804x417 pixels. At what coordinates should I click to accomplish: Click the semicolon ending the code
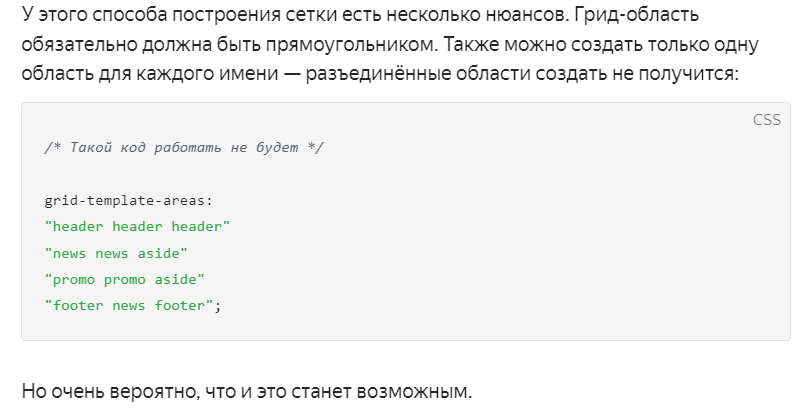click(217, 306)
